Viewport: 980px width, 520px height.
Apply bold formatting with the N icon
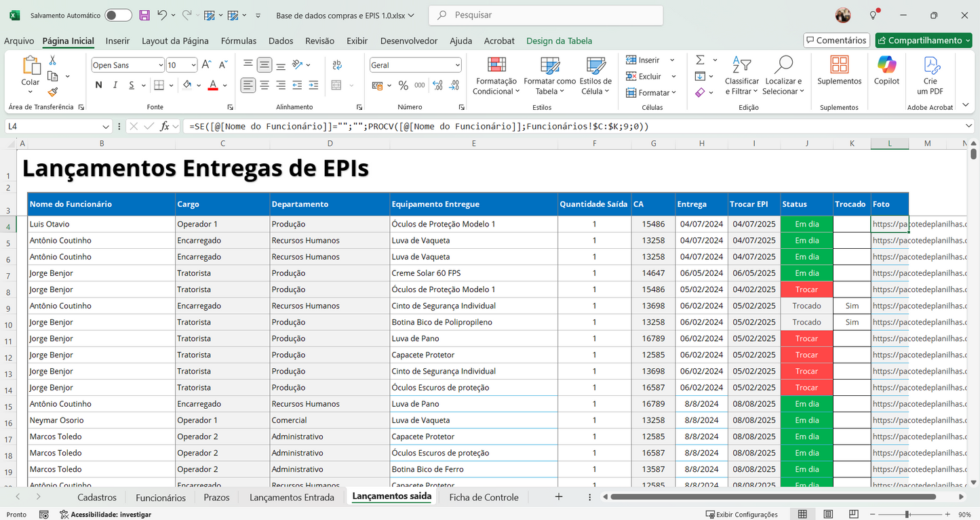coord(98,85)
